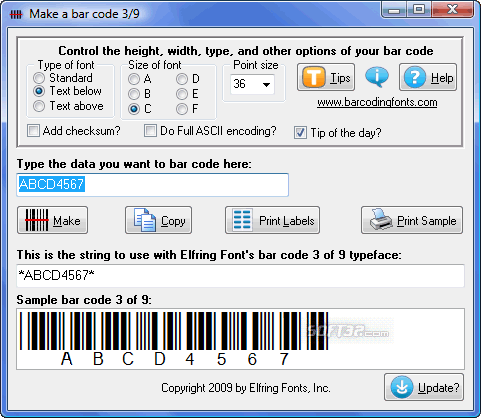Click the app barcode icon in title bar
This screenshot has width=481, height=418.
click(16, 14)
